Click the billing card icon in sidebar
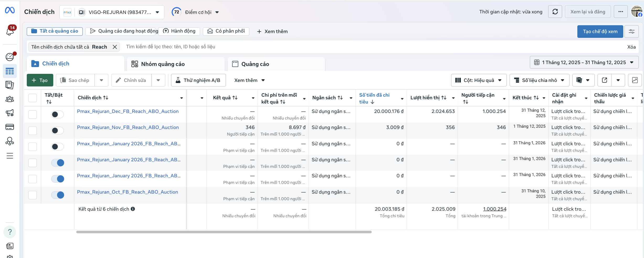 (10, 127)
